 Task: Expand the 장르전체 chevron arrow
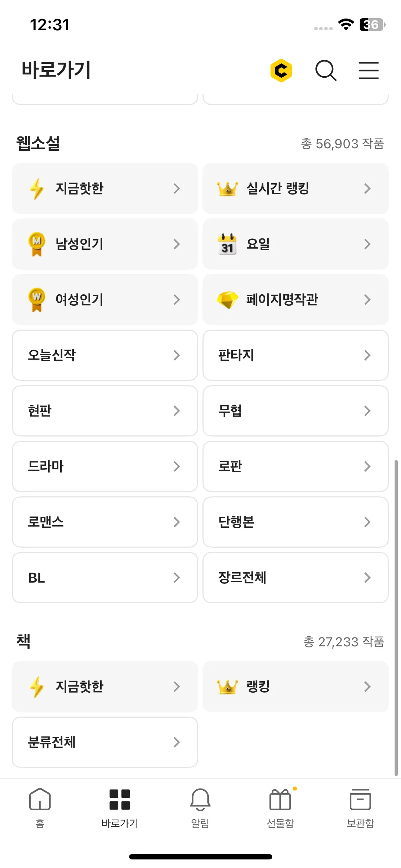tap(367, 578)
